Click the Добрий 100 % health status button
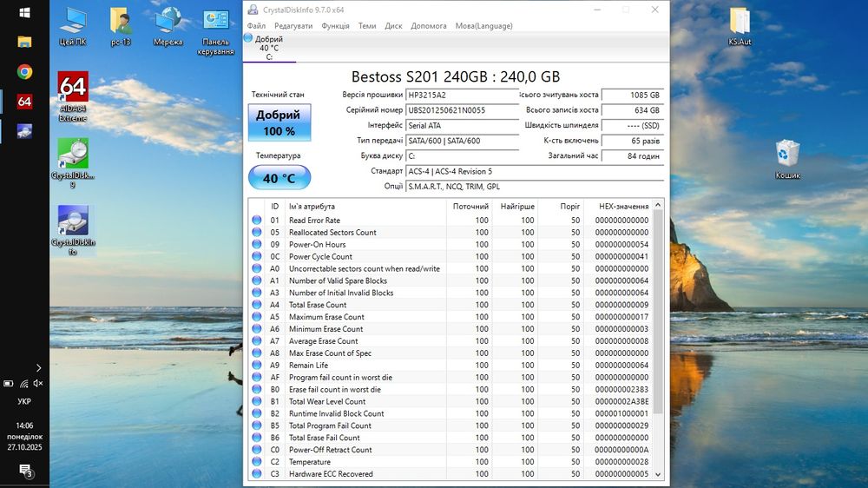Image resolution: width=868 pixels, height=488 pixels. [x=279, y=123]
